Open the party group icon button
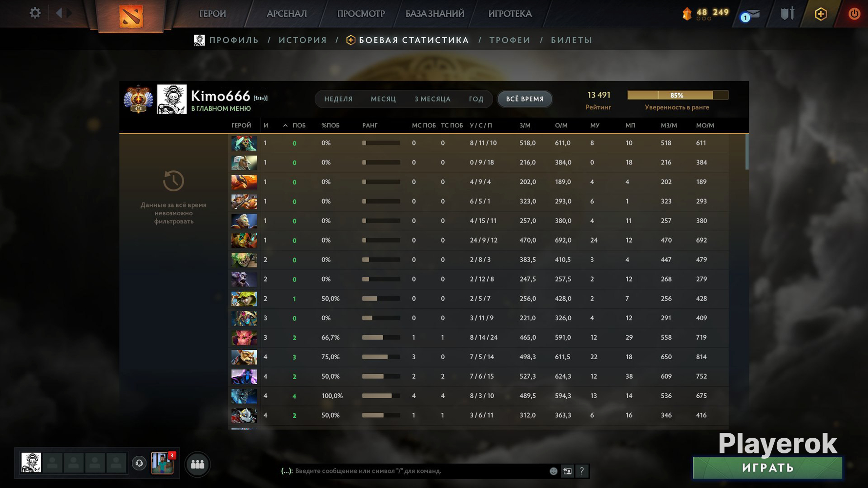 coord(198,464)
